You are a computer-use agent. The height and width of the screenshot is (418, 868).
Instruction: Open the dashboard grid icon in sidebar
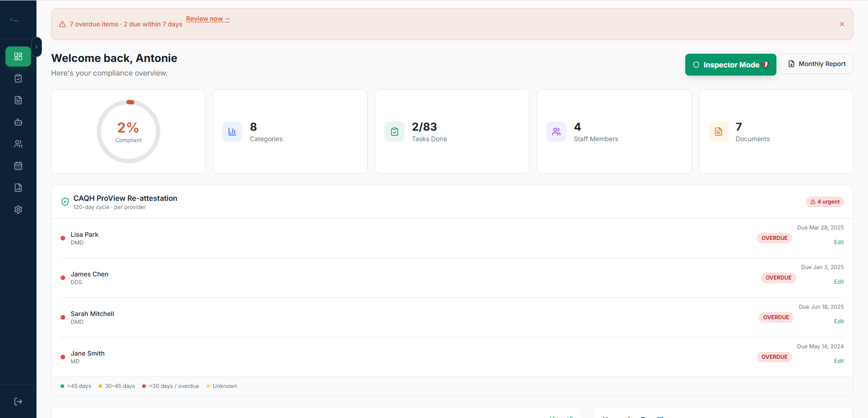pos(18,56)
